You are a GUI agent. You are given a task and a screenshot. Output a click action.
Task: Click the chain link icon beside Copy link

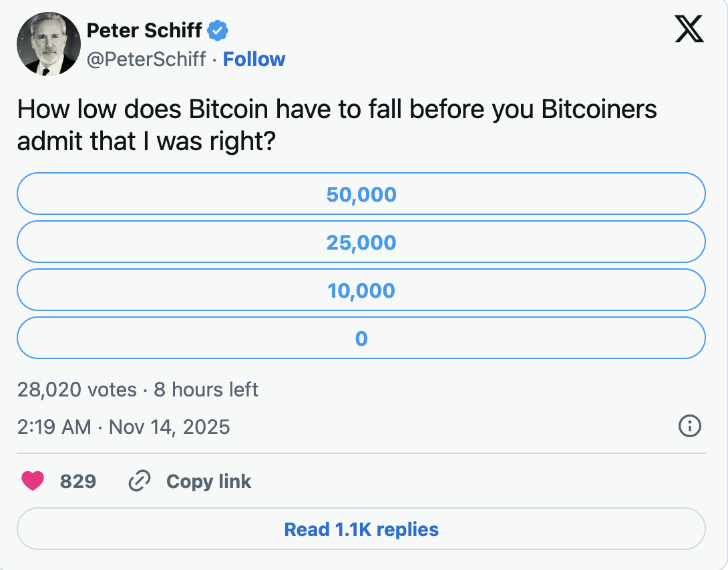[x=140, y=481]
